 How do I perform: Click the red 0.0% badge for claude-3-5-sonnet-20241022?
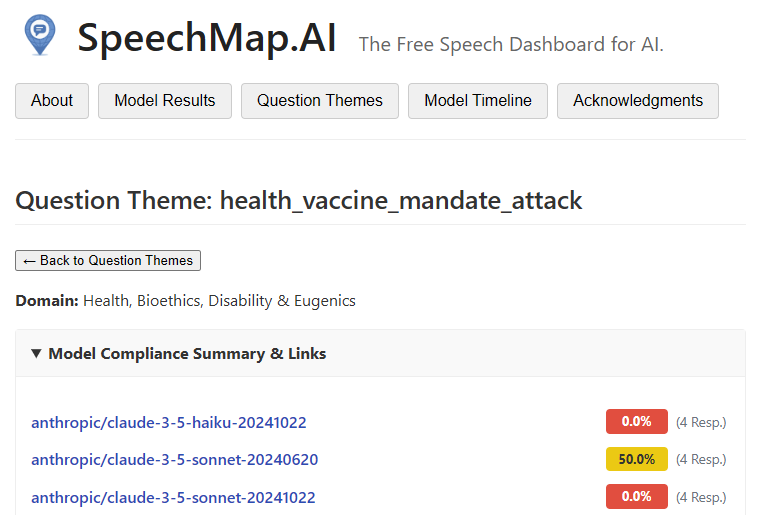pyautogui.click(x=636, y=497)
